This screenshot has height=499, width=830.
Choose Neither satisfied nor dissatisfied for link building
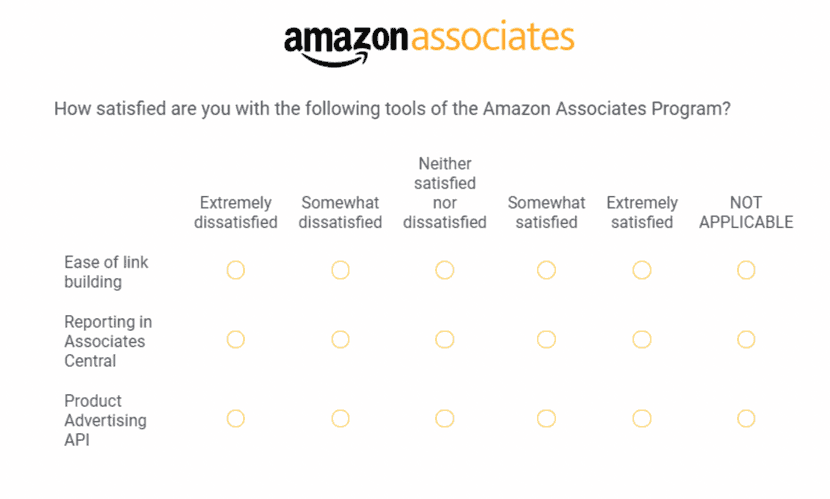pos(445,270)
